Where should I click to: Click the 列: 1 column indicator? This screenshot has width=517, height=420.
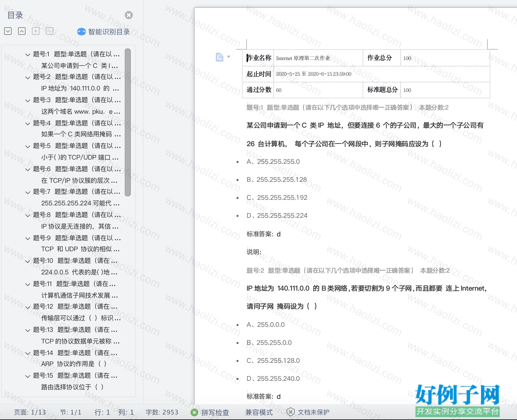[x=126, y=412]
